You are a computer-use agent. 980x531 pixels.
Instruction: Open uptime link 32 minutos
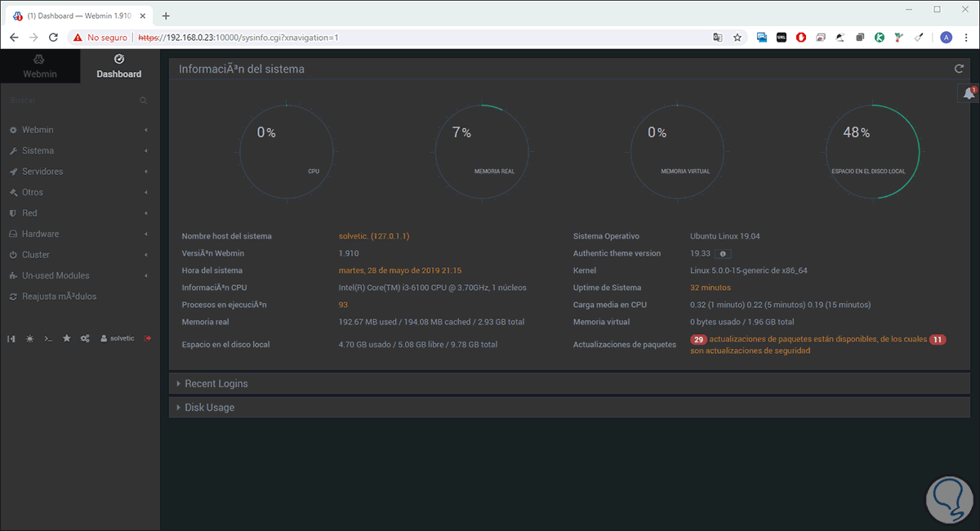coord(710,288)
